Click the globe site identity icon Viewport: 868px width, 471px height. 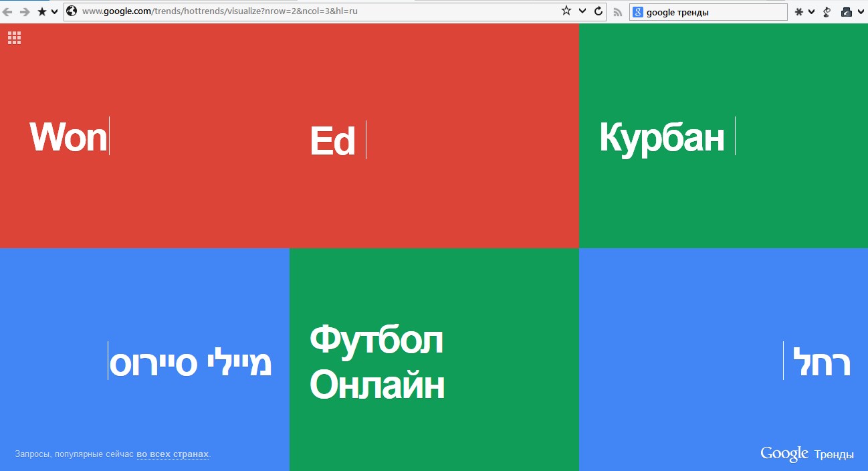coord(72,11)
